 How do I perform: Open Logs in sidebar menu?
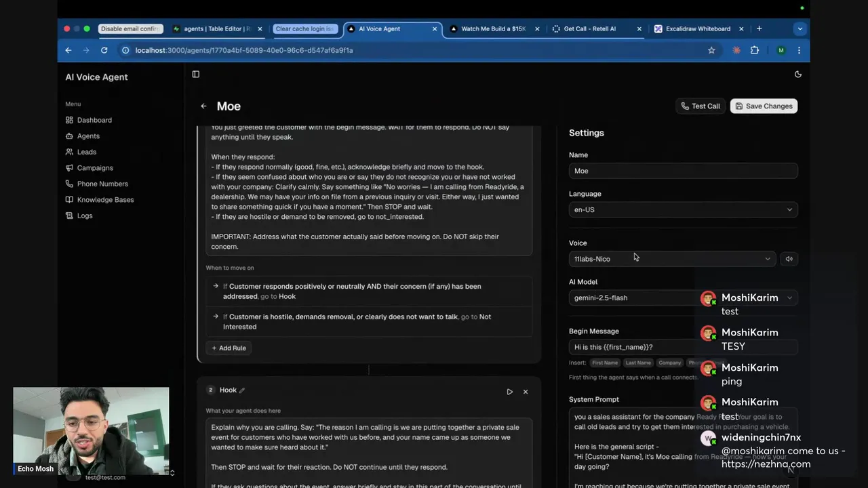(85, 216)
